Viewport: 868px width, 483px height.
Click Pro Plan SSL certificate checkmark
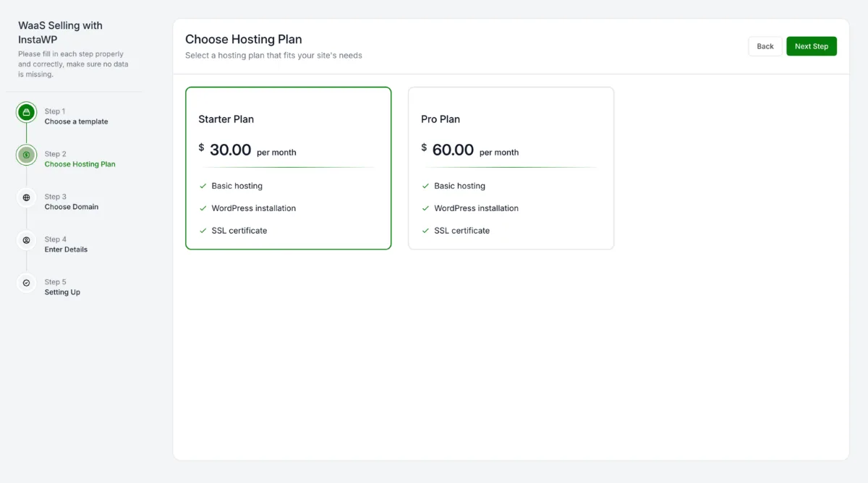(426, 231)
